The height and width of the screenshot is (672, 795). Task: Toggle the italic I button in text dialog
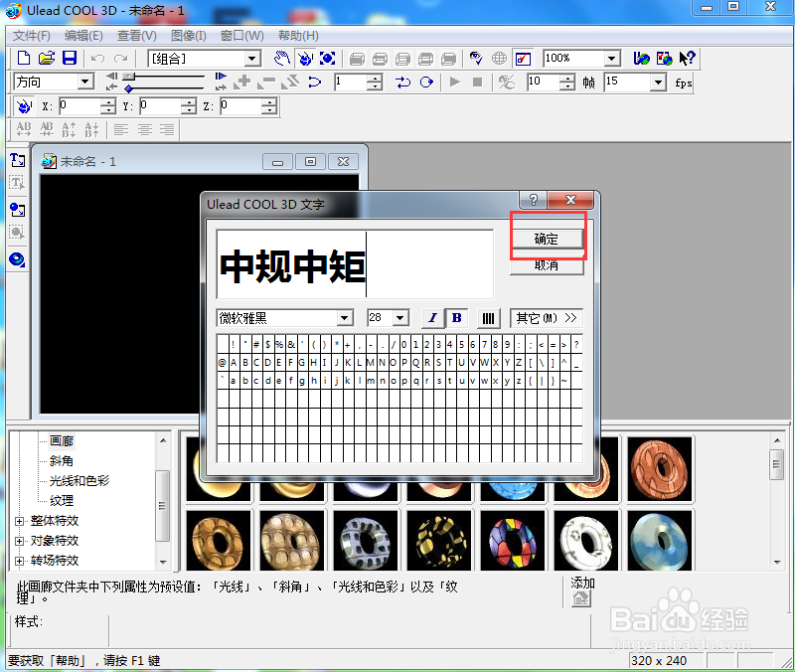[x=433, y=318]
